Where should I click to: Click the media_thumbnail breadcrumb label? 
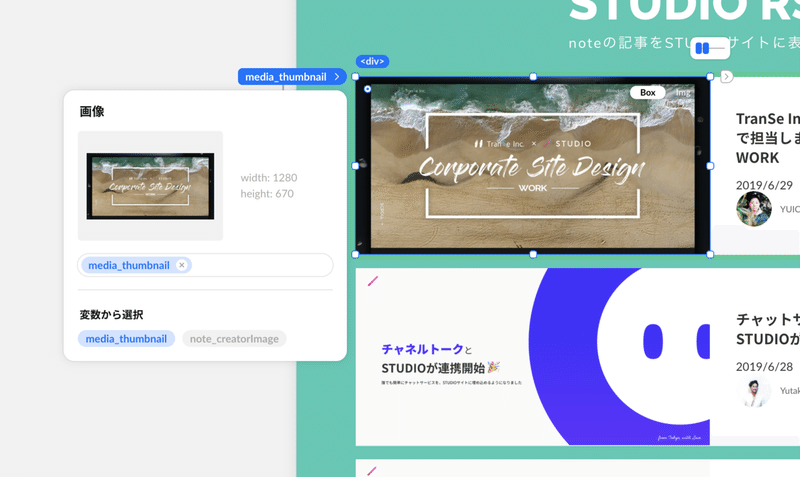tap(286, 77)
